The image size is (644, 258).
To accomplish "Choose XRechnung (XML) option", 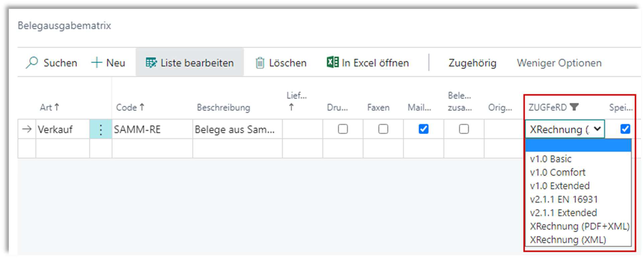I will [567, 240].
